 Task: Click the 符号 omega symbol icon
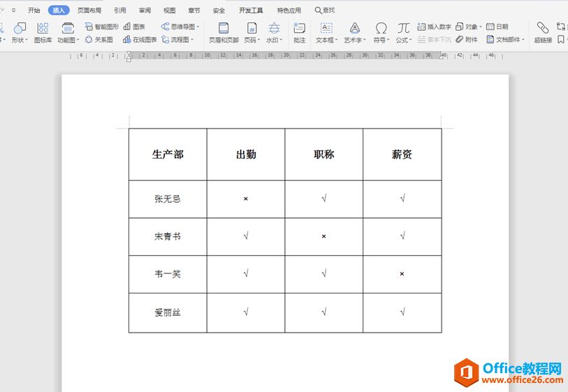[381, 28]
